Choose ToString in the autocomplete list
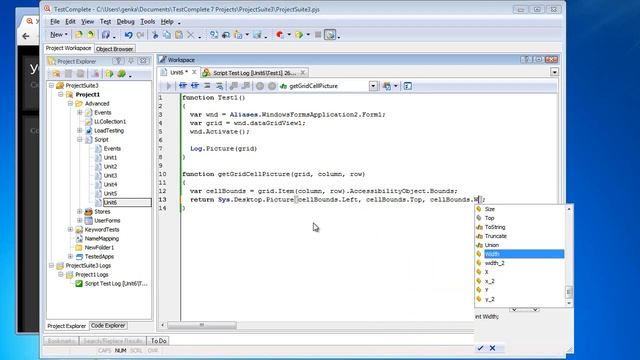 point(495,227)
